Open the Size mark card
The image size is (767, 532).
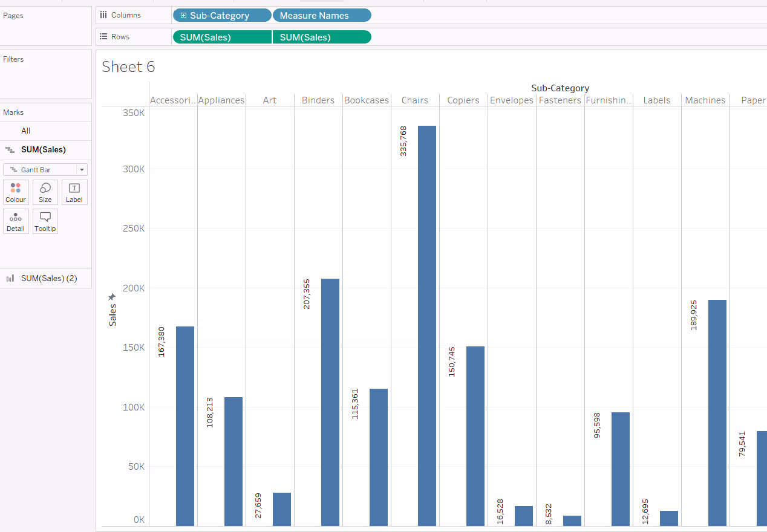[45, 192]
